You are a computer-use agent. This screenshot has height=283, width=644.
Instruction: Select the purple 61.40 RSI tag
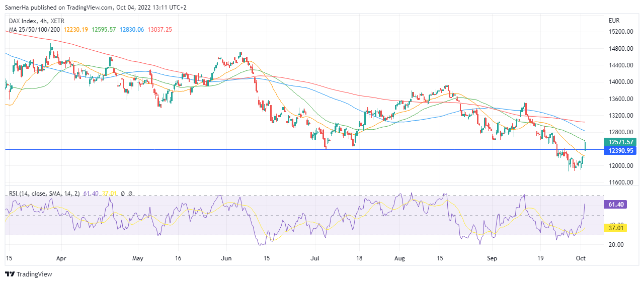[x=617, y=204]
